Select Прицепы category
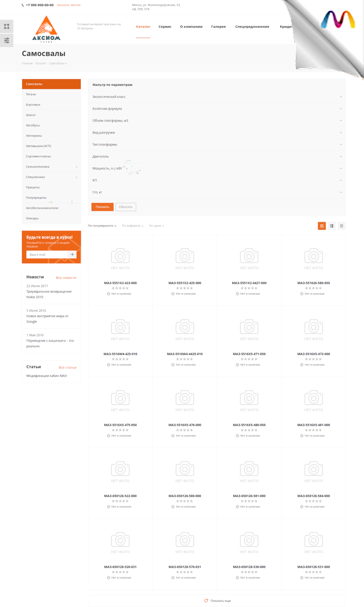 [51, 188]
